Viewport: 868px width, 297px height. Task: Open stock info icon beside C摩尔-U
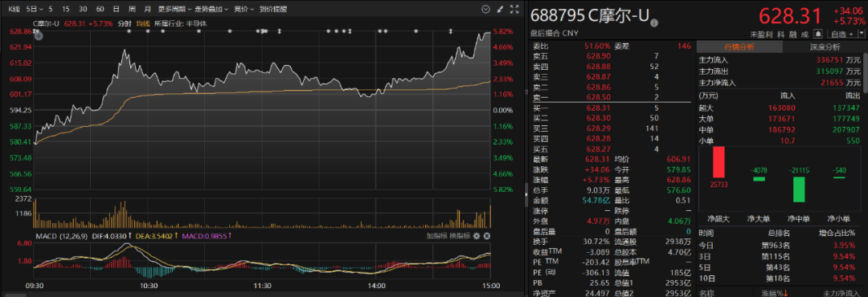pos(654,23)
